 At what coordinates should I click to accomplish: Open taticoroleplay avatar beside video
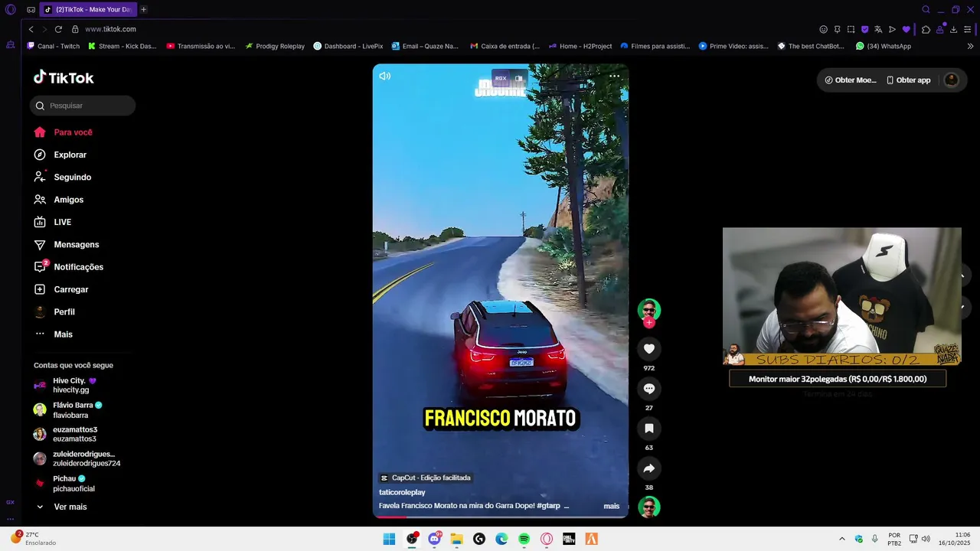click(x=649, y=309)
